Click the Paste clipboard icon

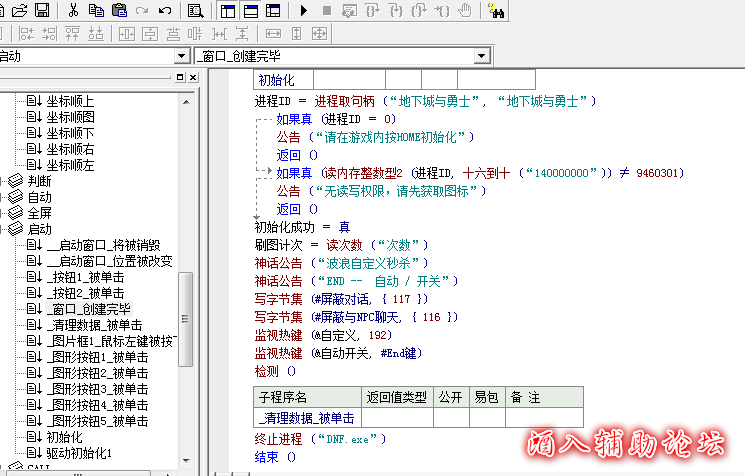pyautogui.click(x=119, y=10)
